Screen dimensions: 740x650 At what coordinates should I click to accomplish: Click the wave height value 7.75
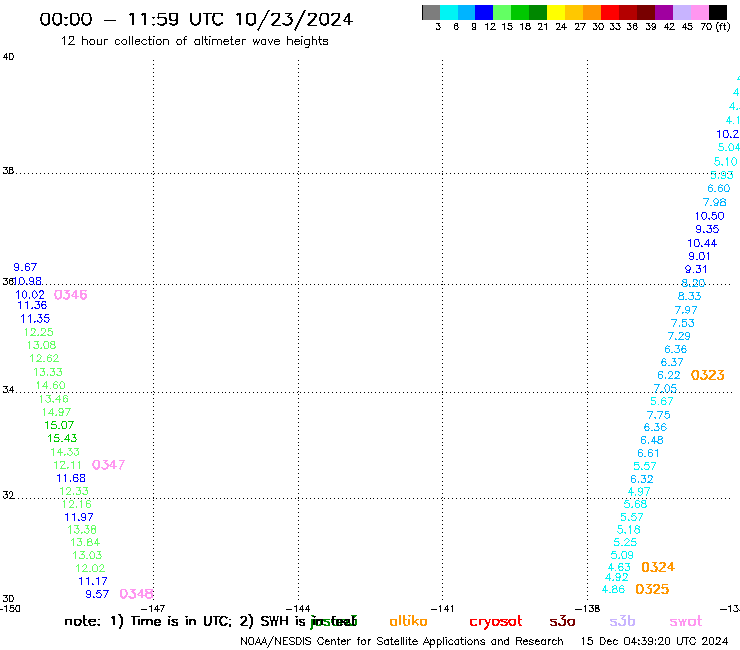658,415
